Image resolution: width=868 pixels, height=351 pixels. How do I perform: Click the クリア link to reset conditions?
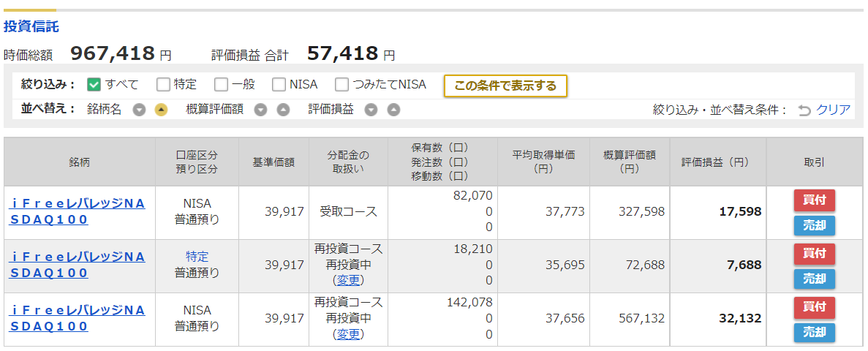pos(834,110)
